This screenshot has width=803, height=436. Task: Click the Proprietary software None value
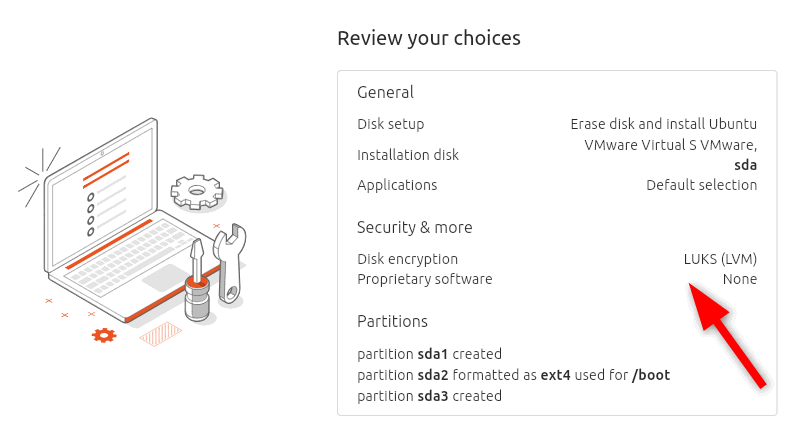click(740, 279)
